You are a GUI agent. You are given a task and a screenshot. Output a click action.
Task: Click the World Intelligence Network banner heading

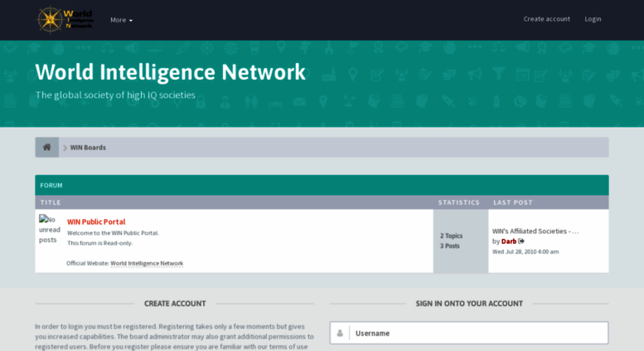tap(171, 72)
